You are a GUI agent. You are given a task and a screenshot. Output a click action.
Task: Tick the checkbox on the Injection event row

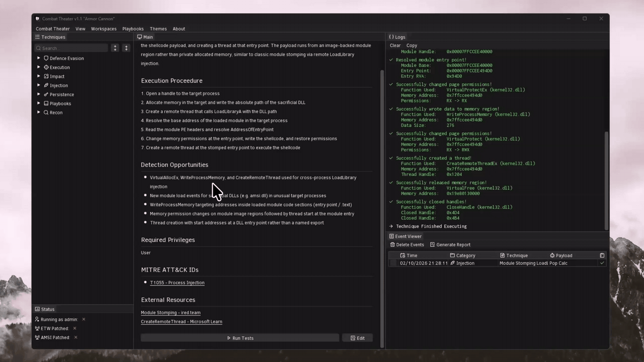point(393,263)
